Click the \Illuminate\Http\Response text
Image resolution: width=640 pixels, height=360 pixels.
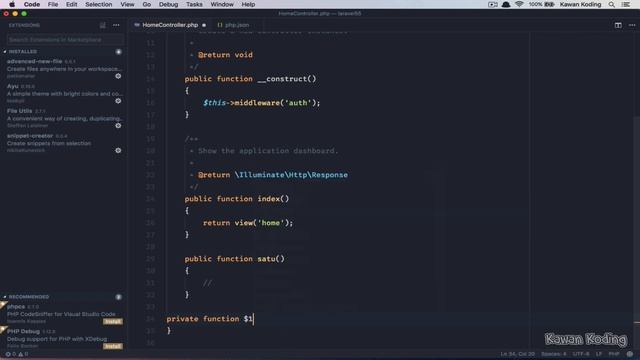(291, 175)
